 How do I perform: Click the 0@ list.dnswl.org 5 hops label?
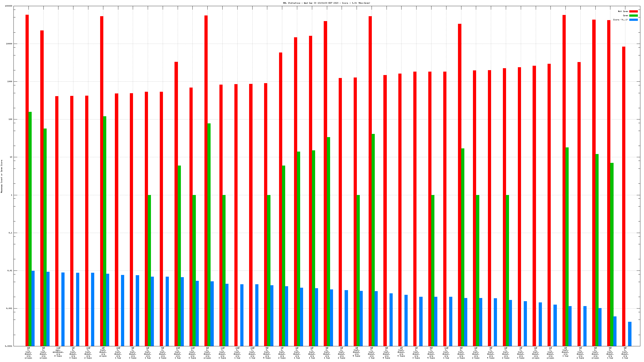[357, 352]
